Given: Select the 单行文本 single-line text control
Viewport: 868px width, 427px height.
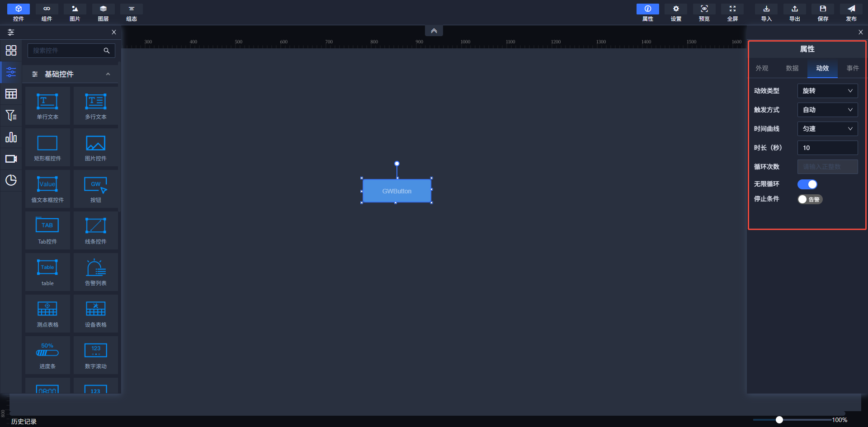Looking at the screenshot, I should (x=47, y=106).
